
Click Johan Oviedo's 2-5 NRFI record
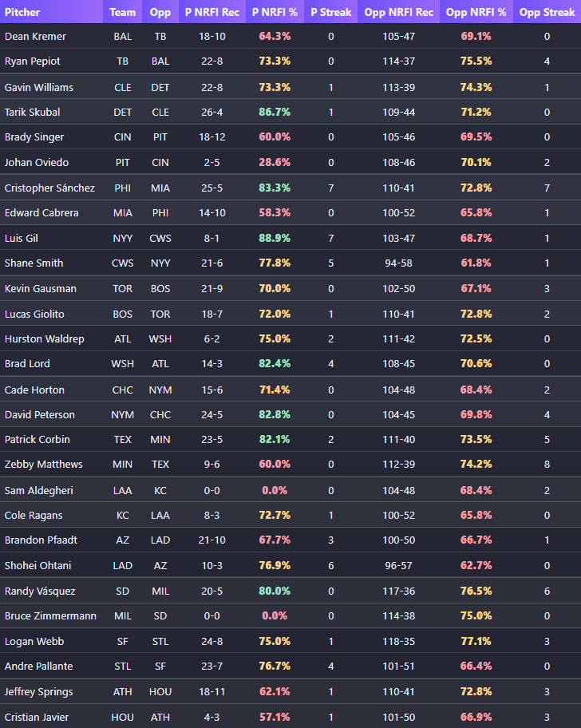pyautogui.click(x=212, y=163)
